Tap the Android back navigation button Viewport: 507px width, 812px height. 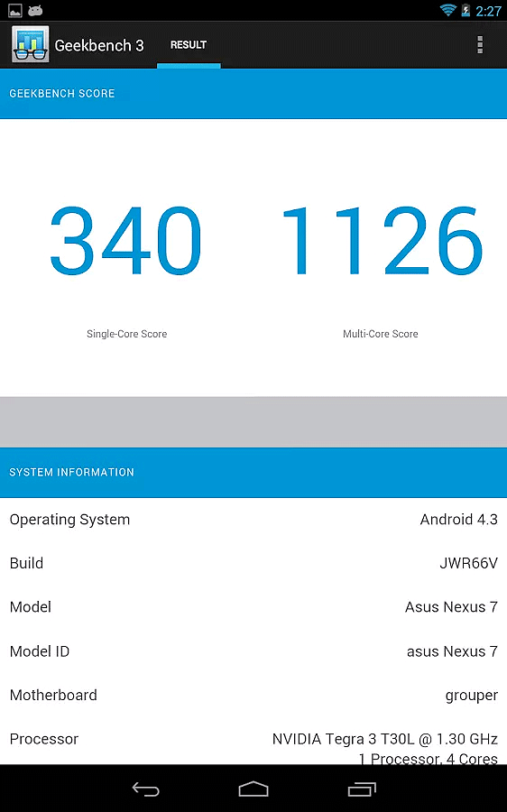(146, 789)
